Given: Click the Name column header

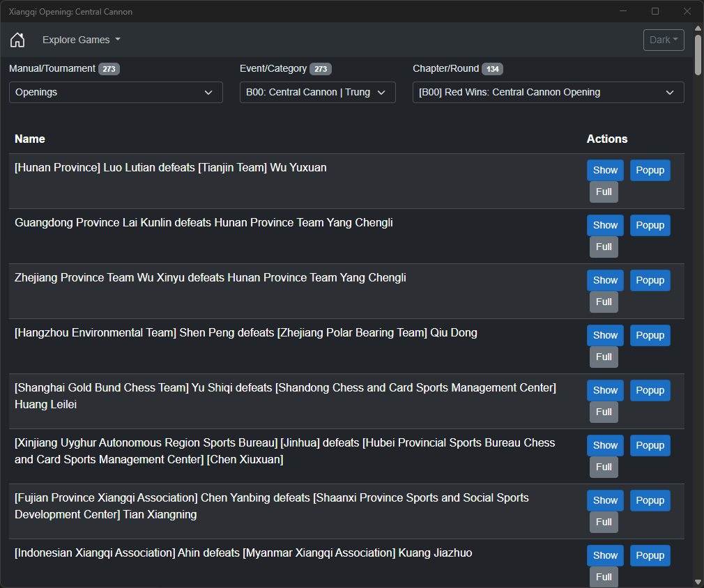Looking at the screenshot, I should (x=30, y=139).
